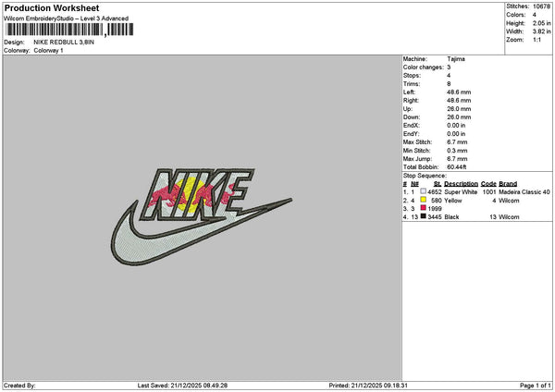Click the 'N#' column header
The image size is (555, 392).
[x=414, y=184]
